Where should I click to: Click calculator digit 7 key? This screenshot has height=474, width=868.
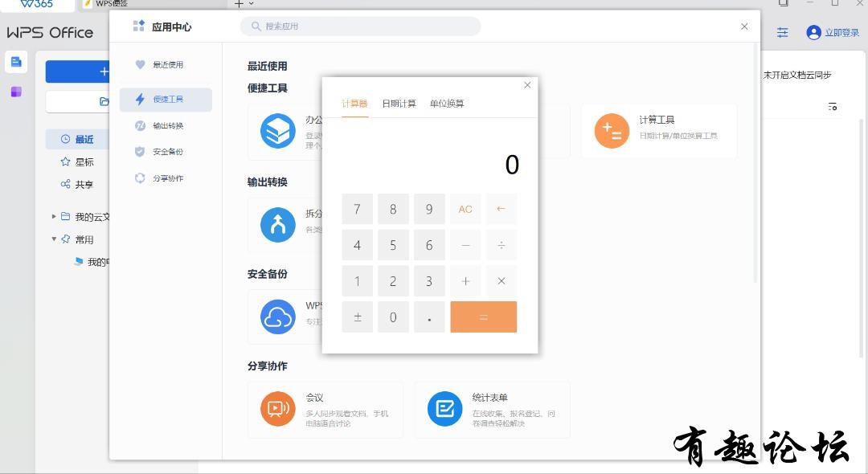click(357, 209)
